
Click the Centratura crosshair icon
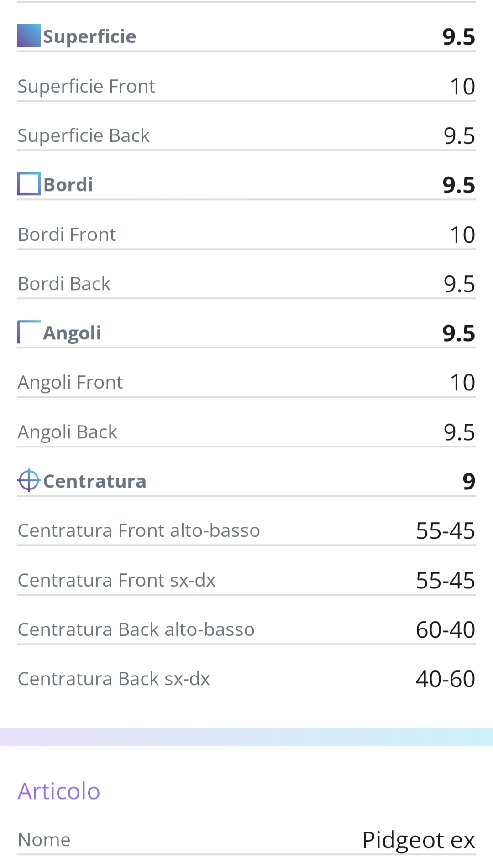click(29, 480)
